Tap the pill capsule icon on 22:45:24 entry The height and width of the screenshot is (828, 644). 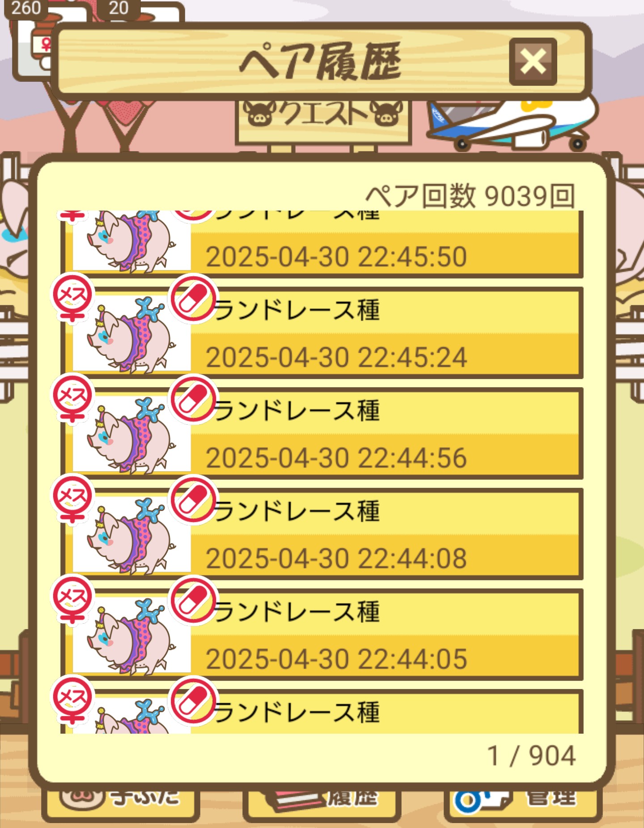click(193, 298)
